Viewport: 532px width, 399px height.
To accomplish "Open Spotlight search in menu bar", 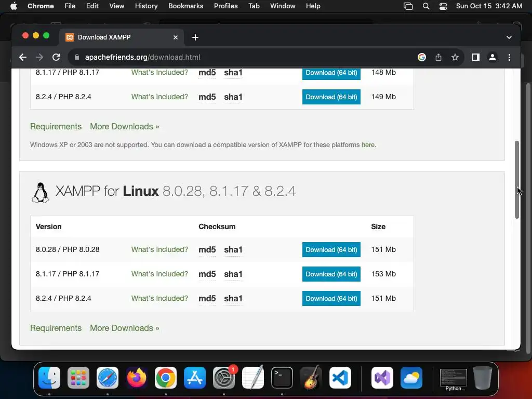I will coord(426,6).
